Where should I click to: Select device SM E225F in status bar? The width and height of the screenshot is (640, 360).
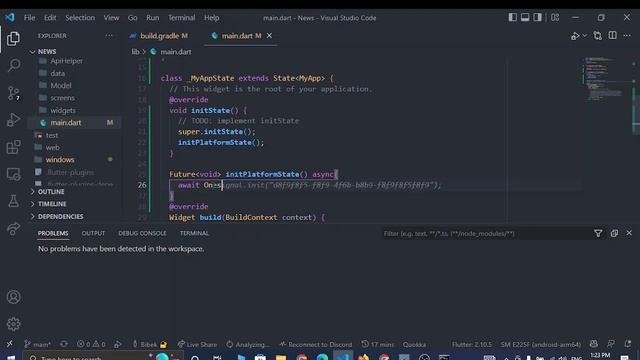[540, 344]
